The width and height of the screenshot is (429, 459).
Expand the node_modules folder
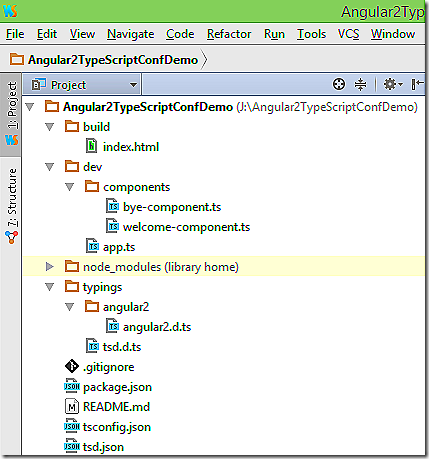coord(50,266)
